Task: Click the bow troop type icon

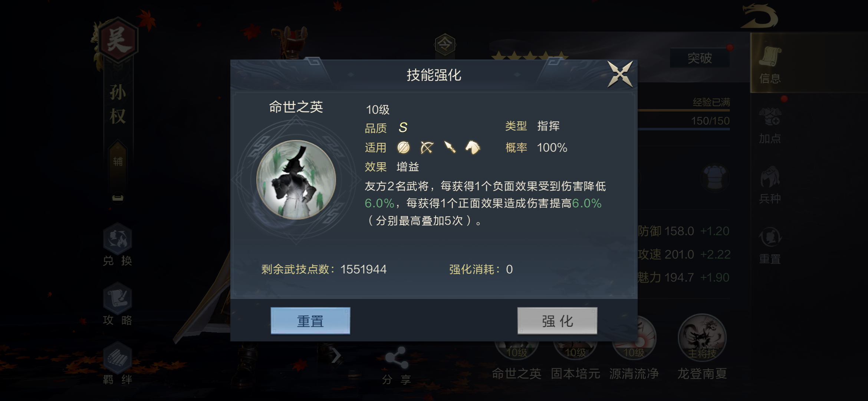Action: (x=427, y=147)
